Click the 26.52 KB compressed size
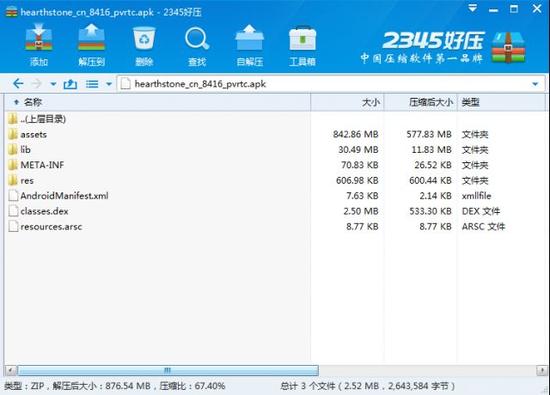 pos(433,165)
